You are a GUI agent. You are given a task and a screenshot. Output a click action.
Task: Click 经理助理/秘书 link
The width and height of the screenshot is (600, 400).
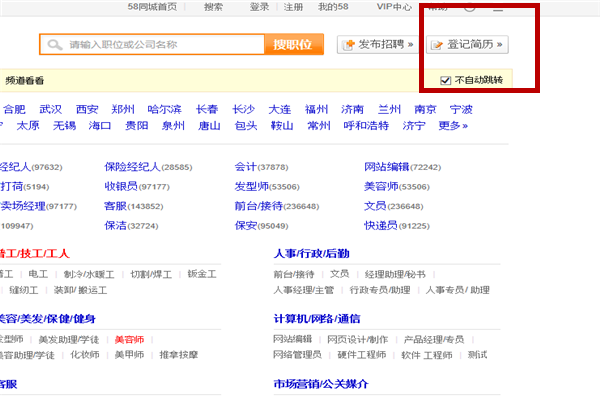(x=395, y=274)
